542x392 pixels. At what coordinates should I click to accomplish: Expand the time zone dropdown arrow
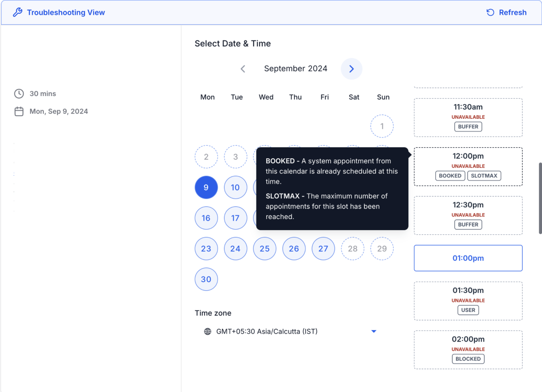[374, 332]
